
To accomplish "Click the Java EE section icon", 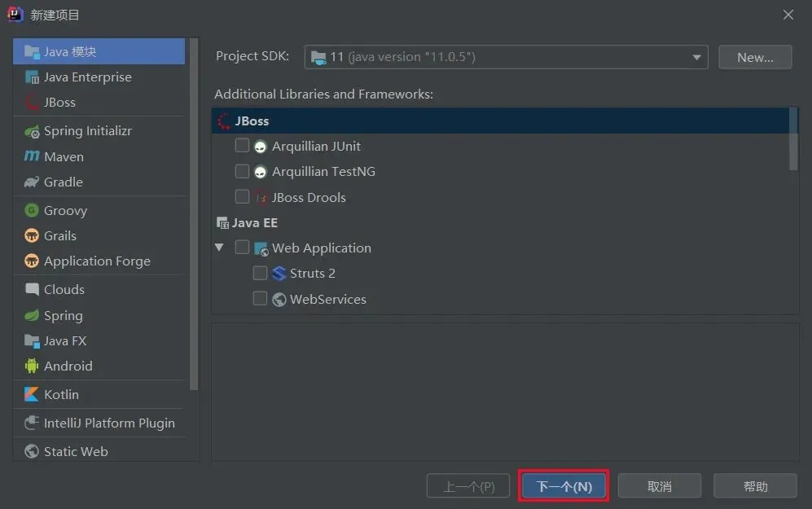I will (222, 223).
